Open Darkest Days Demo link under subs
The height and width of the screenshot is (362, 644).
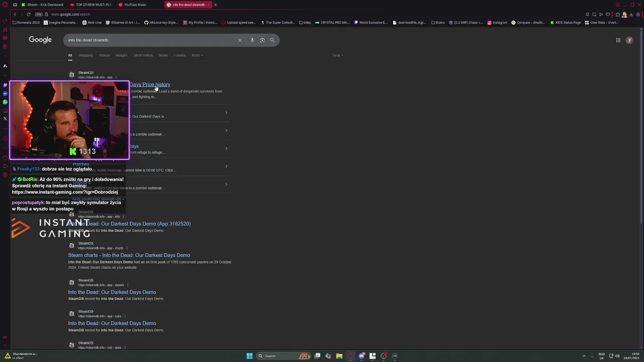click(112, 323)
